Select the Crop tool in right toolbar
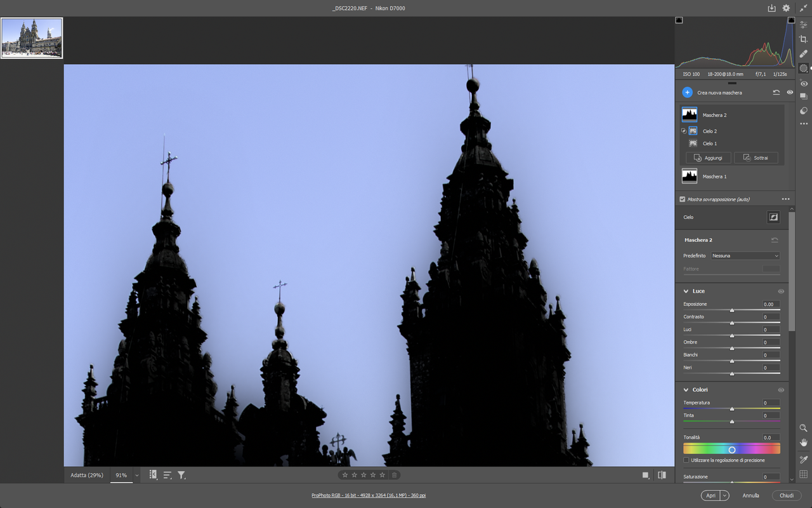Viewport: 812px width, 508px height. pos(803,39)
